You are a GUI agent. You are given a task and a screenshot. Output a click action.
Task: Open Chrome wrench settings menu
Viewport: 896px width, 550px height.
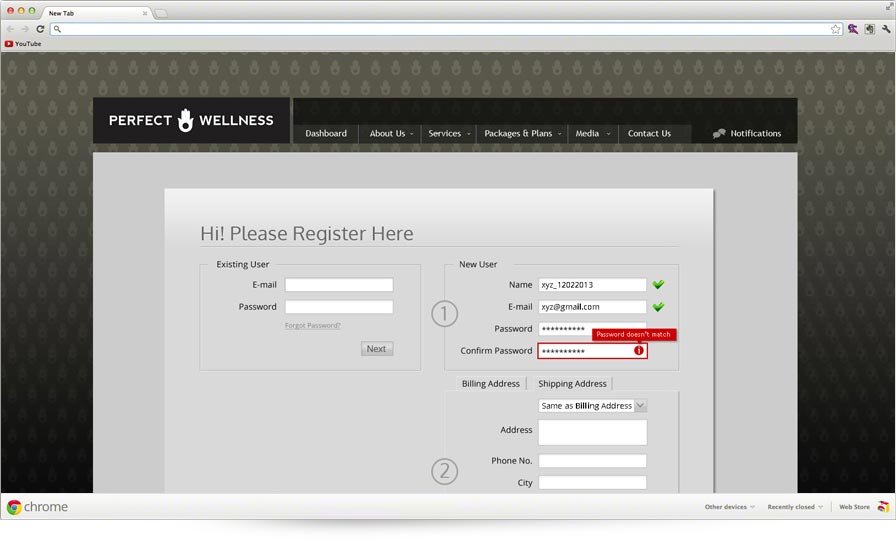[885, 29]
